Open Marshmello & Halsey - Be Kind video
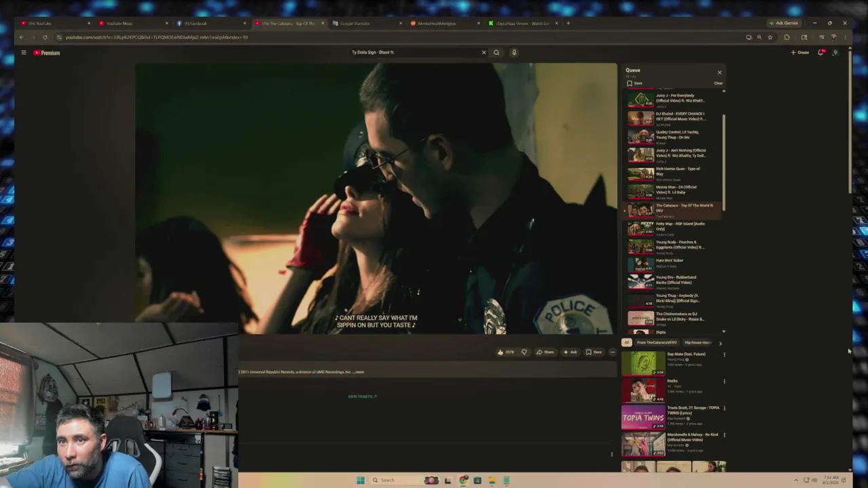868x488 pixels. tap(643, 445)
